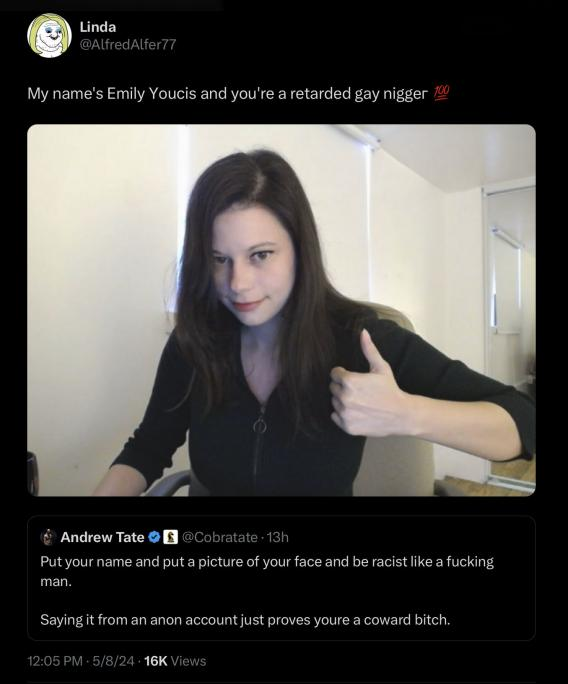The width and height of the screenshot is (568, 684).
Task: Open the attached photo in the tweet
Action: coord(281,310)
